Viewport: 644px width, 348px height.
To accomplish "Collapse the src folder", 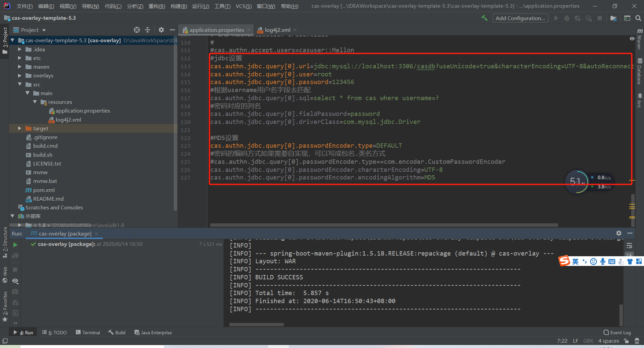I will tap(19, 84).
